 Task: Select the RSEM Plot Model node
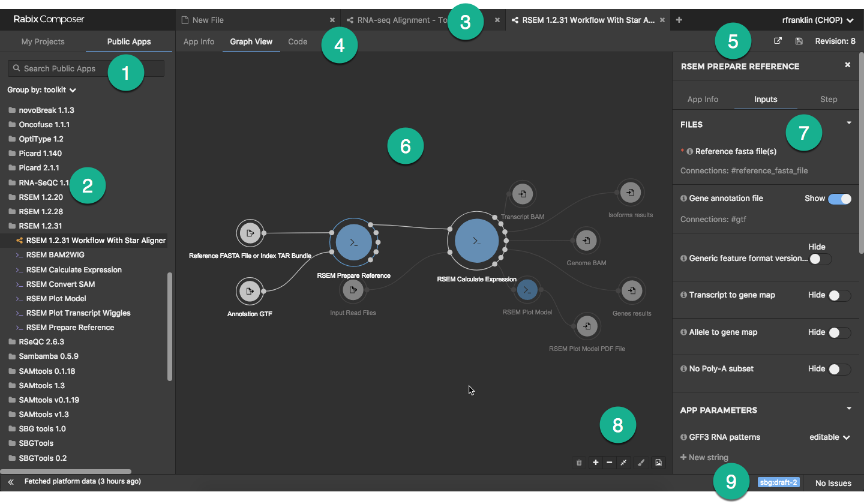(527, 290)
